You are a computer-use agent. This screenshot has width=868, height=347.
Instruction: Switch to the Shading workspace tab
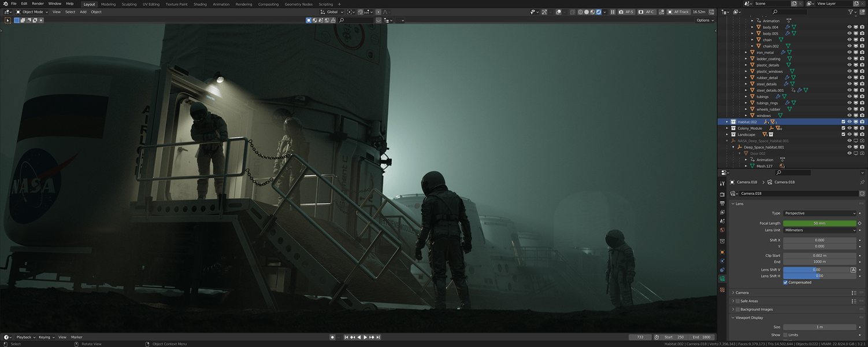200,4
